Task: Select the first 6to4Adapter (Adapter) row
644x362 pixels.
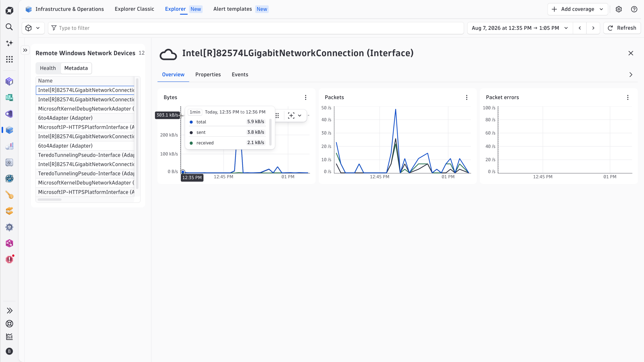Action: tap(85, 118)
